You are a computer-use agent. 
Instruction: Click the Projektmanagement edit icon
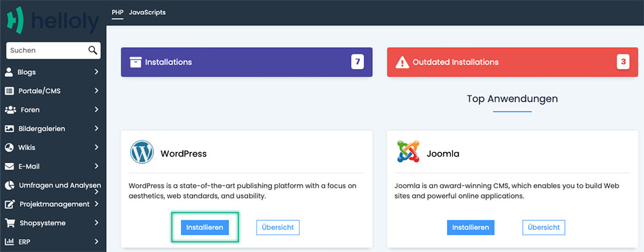pyautogui.click(x=10, y=204)
